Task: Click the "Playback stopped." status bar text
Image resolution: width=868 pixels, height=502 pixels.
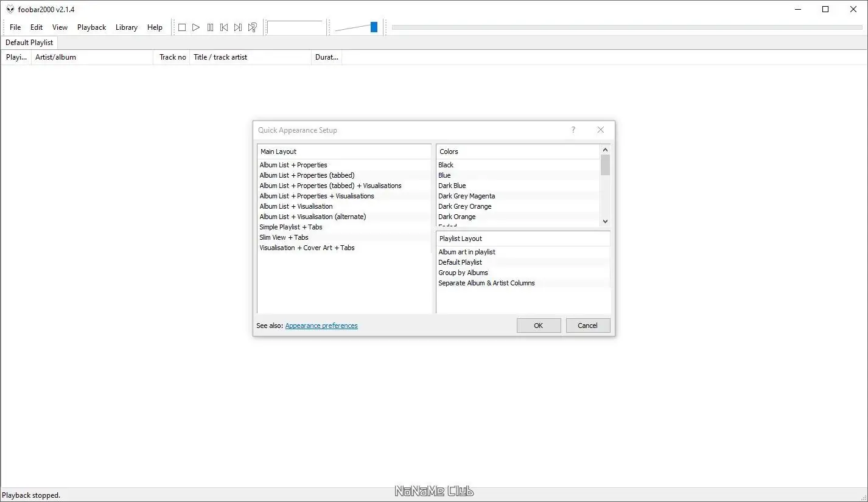Action: coord(32,495)
